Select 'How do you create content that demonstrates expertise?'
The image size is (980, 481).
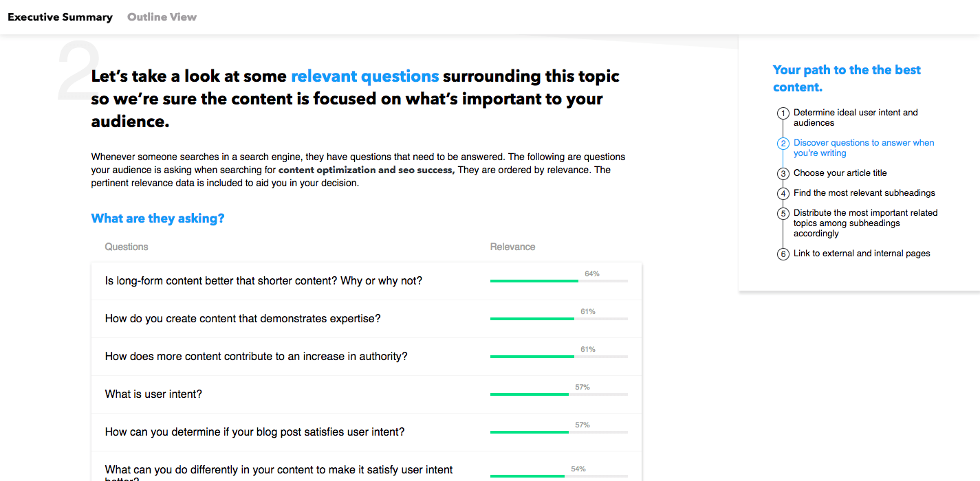point(242,319)
